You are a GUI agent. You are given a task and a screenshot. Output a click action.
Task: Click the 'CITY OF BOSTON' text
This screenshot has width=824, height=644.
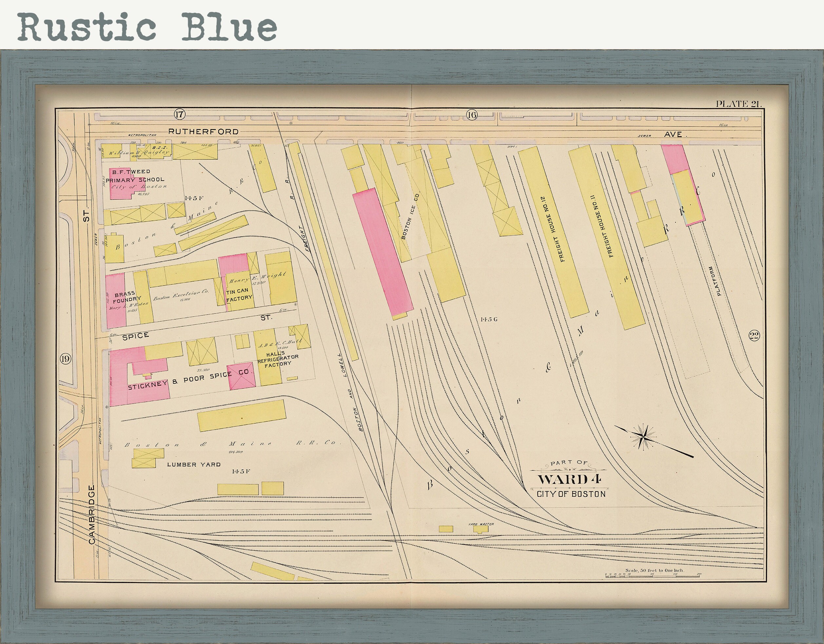571,494
